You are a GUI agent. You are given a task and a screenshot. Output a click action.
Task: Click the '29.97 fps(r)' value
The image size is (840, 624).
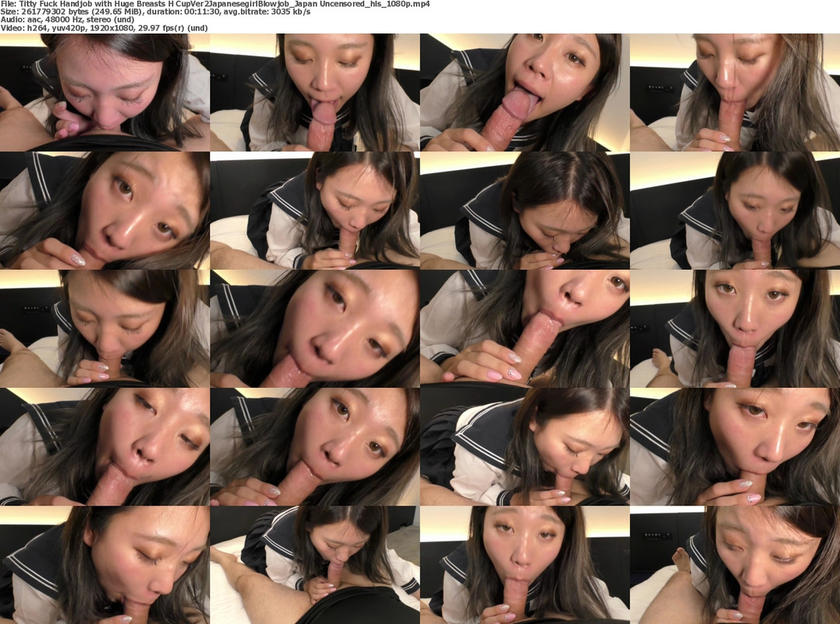click(162, 28)
